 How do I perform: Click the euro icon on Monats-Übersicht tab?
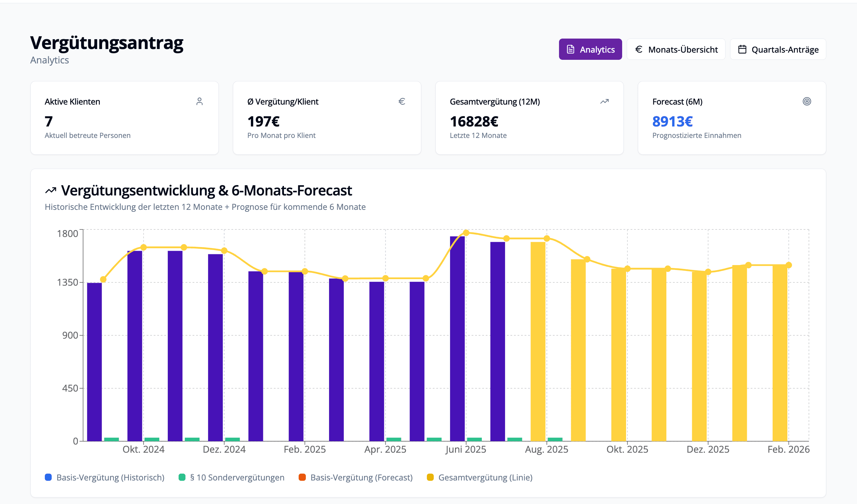click(x=639, y=49)
